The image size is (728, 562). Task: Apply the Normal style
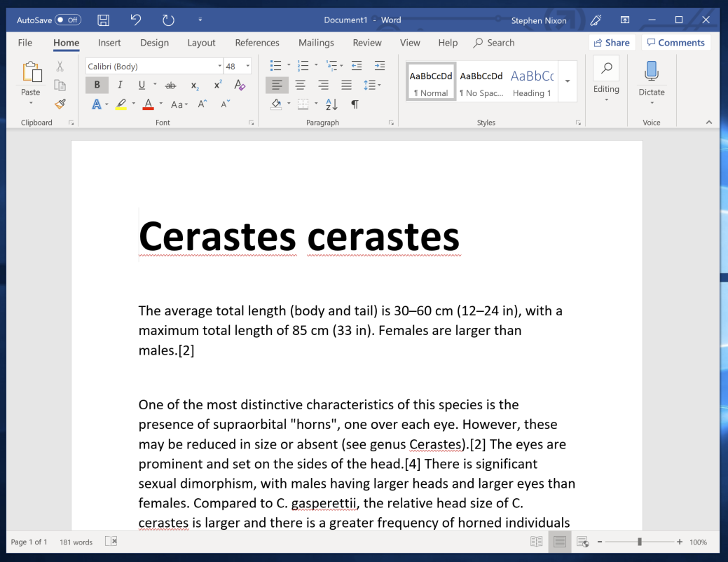tap(431, 82)
